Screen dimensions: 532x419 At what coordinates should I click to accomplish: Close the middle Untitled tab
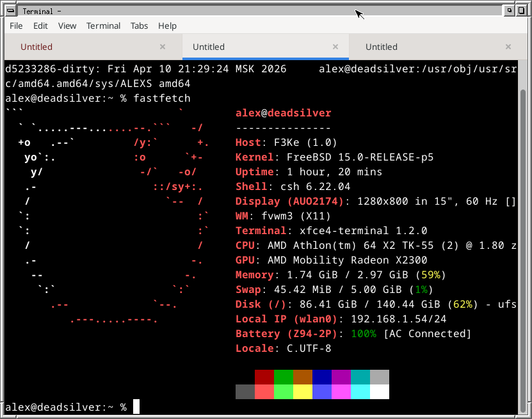click(335, 47)
